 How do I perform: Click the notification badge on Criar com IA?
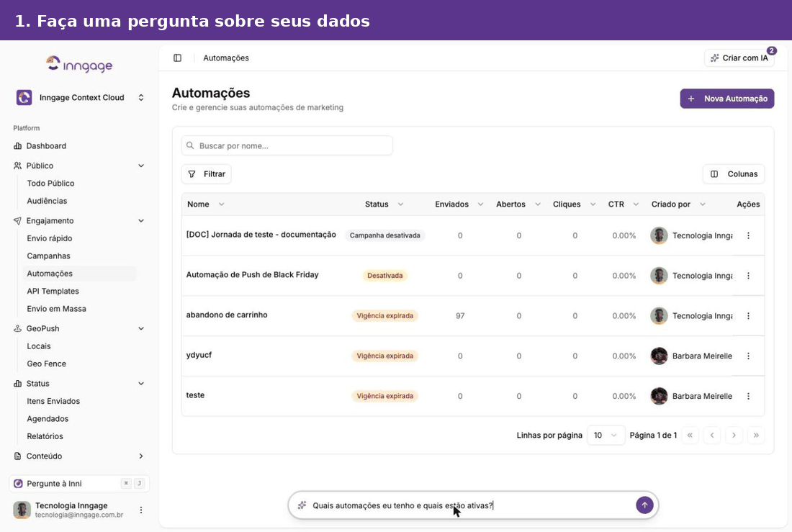click(x=771, y=50)
